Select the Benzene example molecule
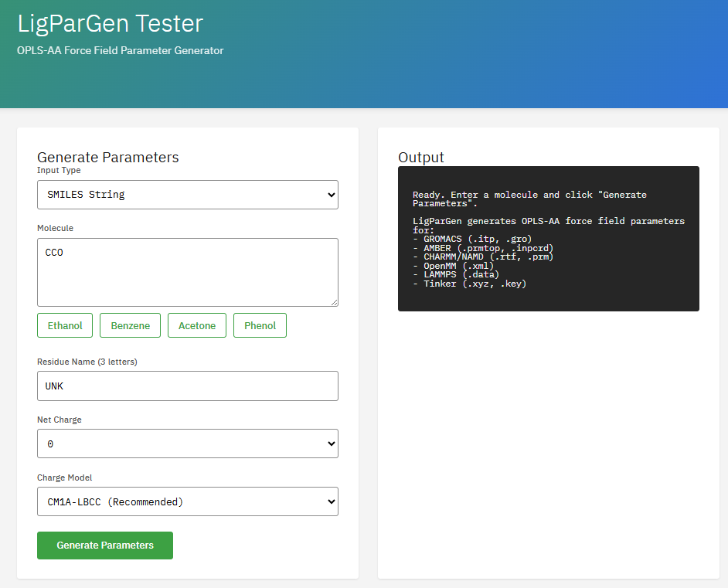Viewport: 728px width, 588px height. click(130, 325)
